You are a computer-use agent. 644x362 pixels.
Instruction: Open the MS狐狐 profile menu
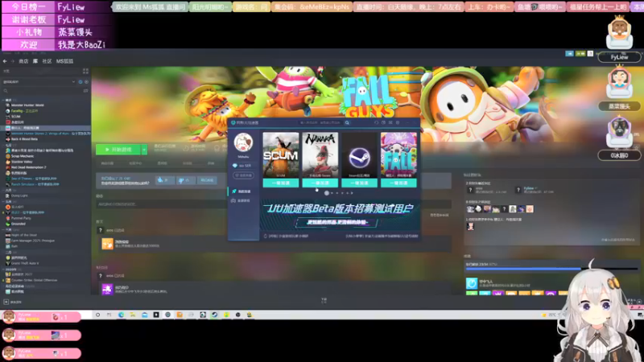pyautogui.click(x=64, y=61)
